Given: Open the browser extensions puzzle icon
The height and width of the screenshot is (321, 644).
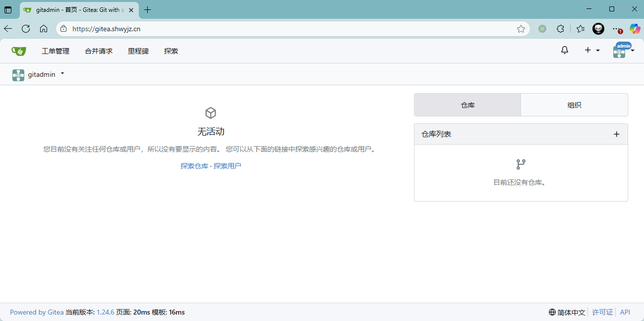Looking at the screenshot, I should click(x=560, y=29).
